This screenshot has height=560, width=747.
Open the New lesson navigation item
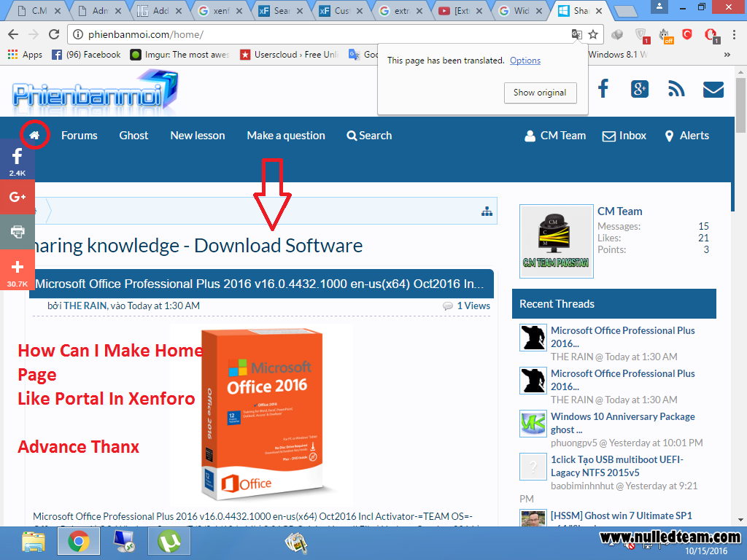click(x=197, y=136)
